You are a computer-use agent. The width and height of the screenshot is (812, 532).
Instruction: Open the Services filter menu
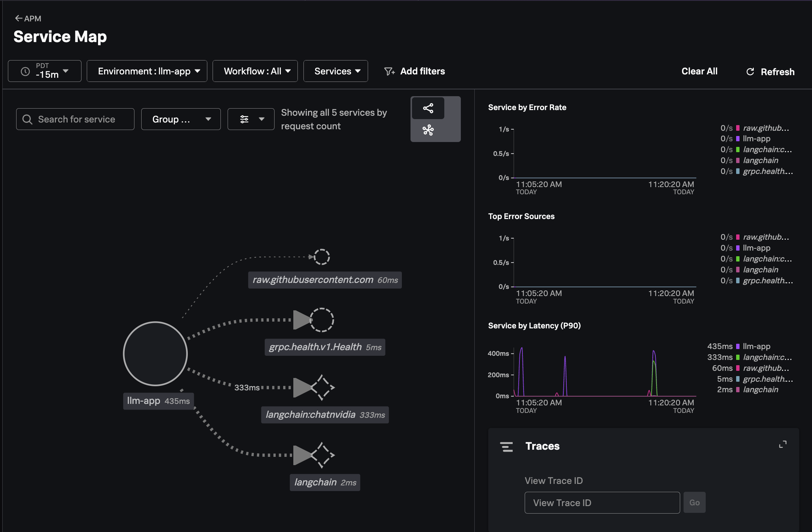335,71
